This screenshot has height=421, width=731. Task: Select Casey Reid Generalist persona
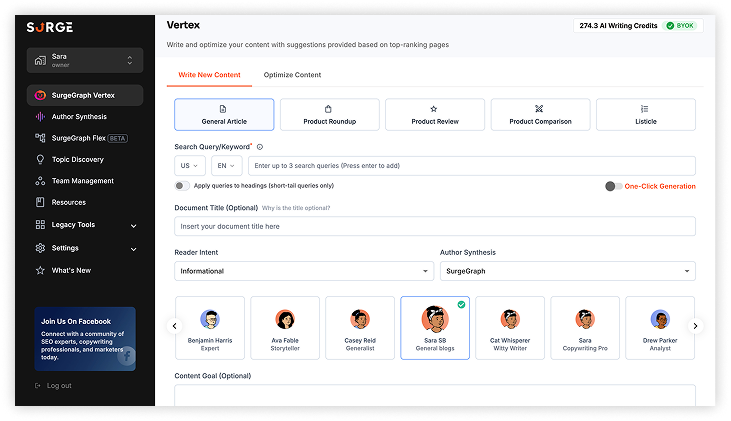click(360, 328)
